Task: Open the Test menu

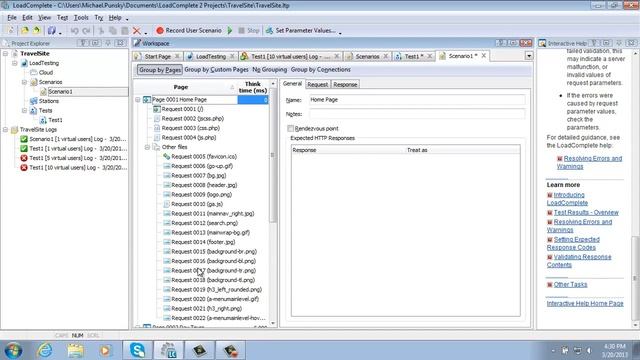Action: [62, 18]
